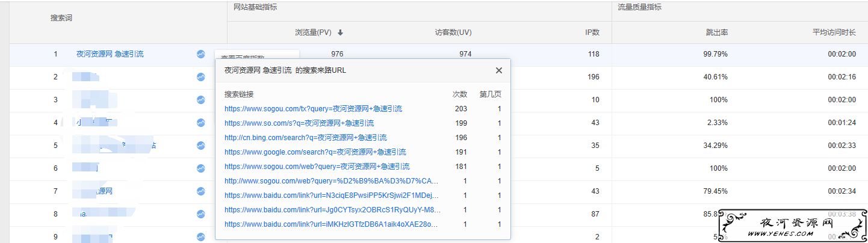The width and height of the screenshot is (868, 243).
Task: Select the 跳出率 column header
Action: point(717,32)
